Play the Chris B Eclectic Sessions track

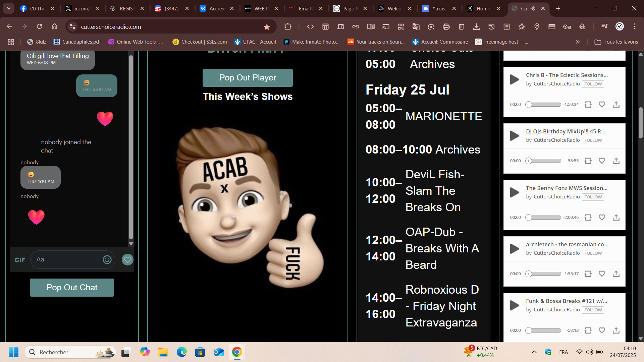pyautogui.click(x=515, y=79)
